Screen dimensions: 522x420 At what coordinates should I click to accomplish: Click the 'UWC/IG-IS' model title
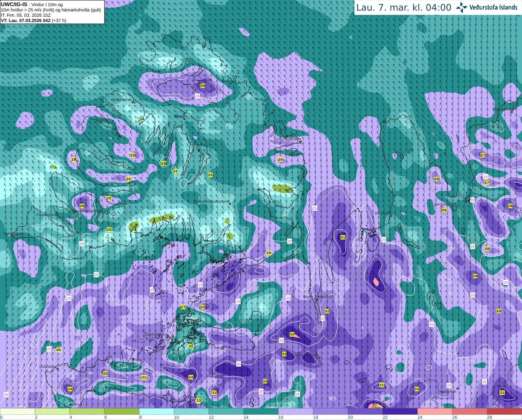[x=14, y=4]
